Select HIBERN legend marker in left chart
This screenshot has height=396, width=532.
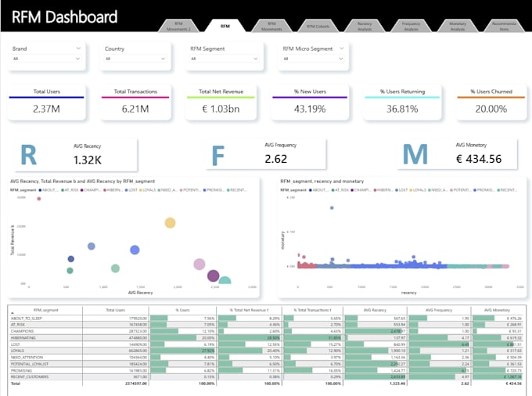(x=105, y=190)
